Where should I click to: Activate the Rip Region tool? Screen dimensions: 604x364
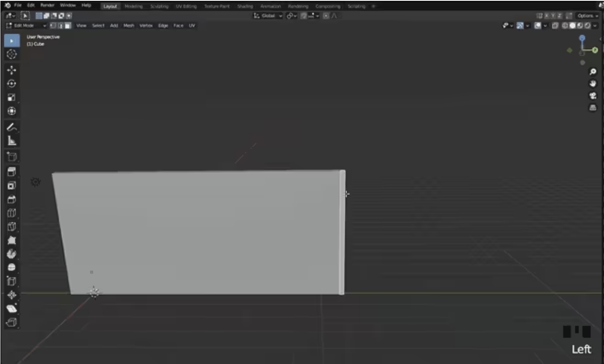(12, 322)
